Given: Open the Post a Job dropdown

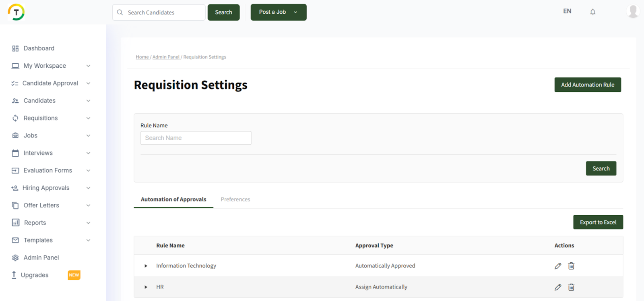Looking at the screenshot, I should [295, 12].
